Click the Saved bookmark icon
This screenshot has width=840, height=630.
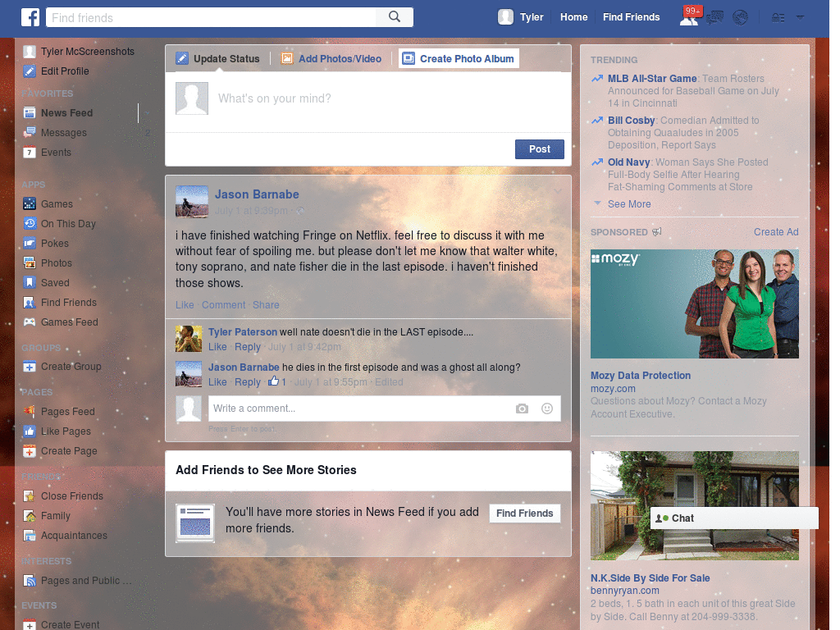(x=30, y=283)
